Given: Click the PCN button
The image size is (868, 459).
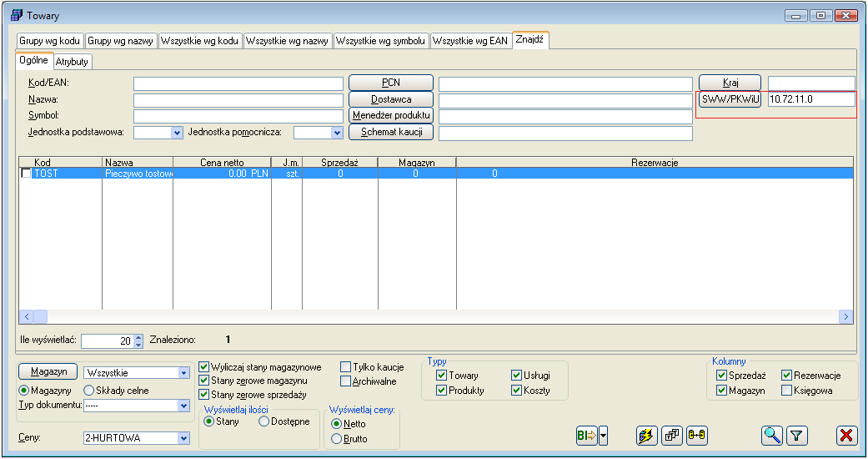Looking at the screenshot, I should click(391, 83).
